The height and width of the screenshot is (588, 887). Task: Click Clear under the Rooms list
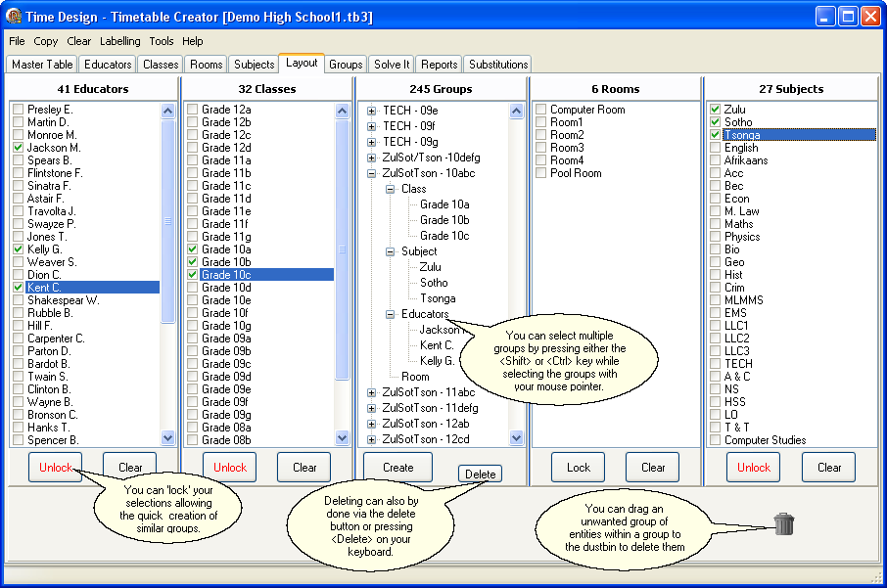click(653, 468)
